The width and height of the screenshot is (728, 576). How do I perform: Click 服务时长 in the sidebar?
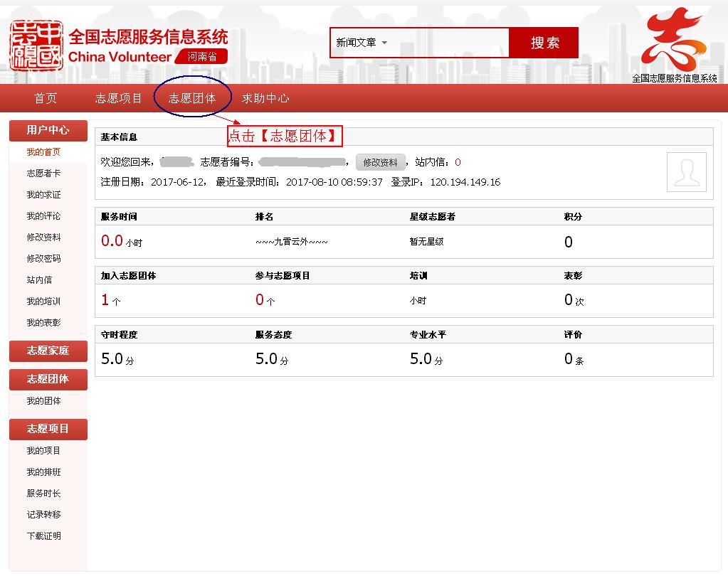pos(43,494)
